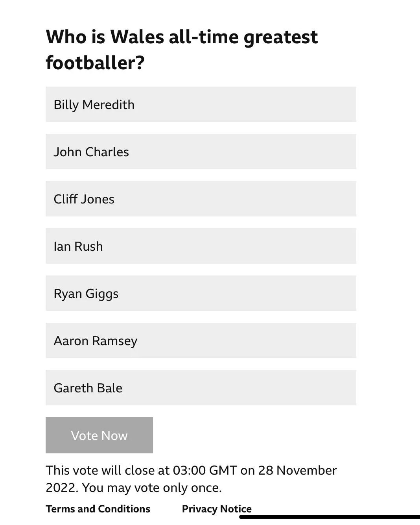Choose the middle, fourth poll answer
The height and width of the screenshot is (525, 420).
[201, 246]
